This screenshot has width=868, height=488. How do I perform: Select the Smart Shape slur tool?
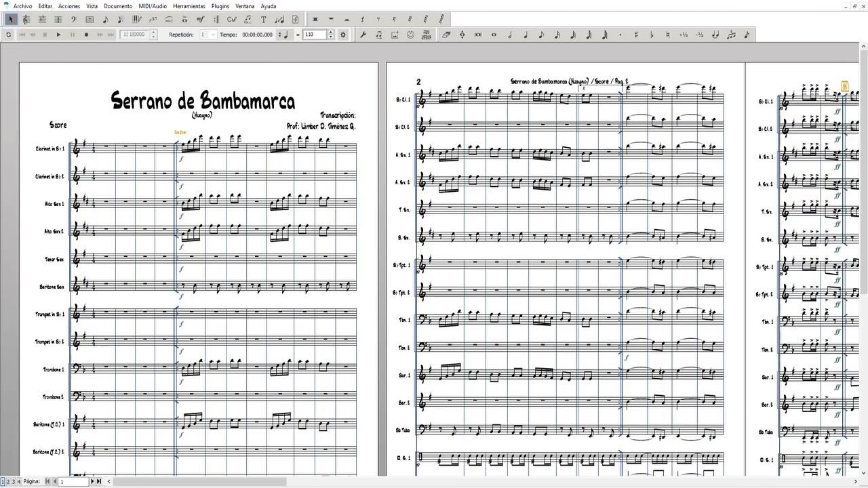pos(169,19)
